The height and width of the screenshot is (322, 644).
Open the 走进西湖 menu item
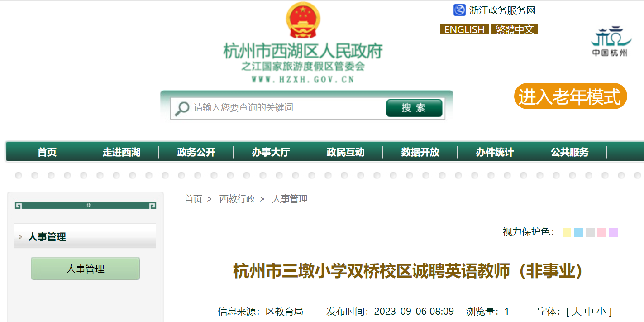(x=121, y=152)
